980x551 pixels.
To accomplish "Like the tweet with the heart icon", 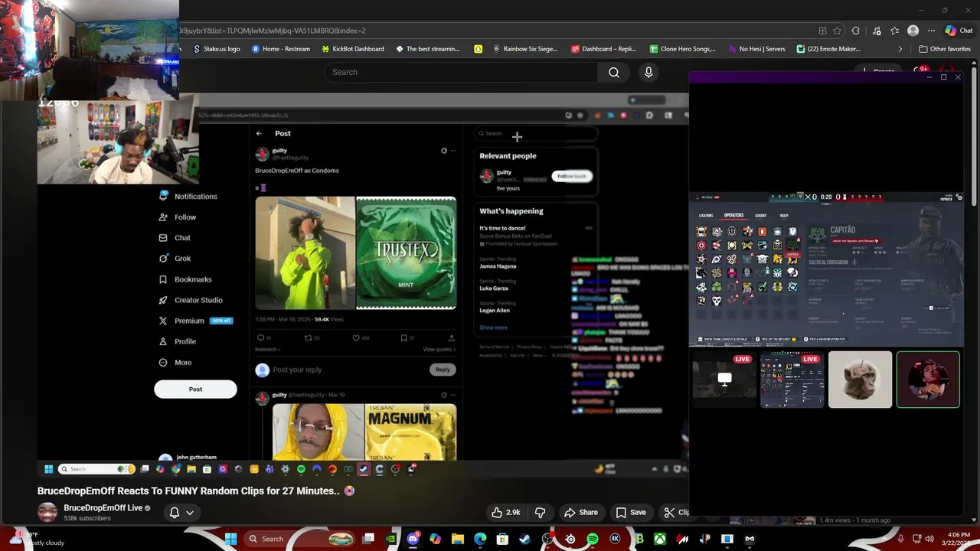I will coord(356,337).
